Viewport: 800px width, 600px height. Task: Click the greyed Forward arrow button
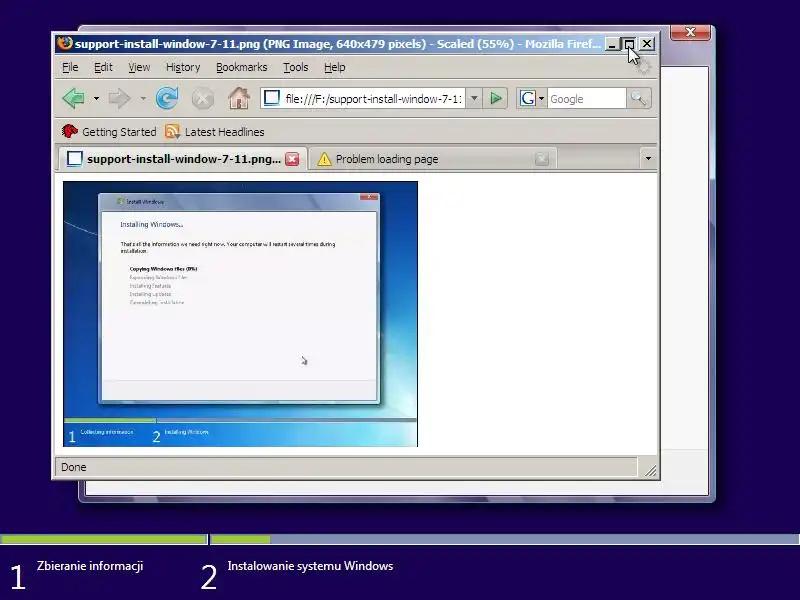click(x=119, y=98)
